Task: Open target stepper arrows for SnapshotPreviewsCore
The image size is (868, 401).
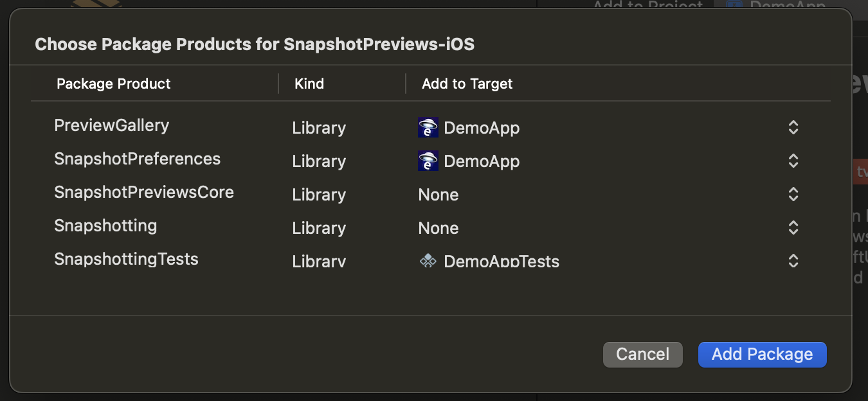Action: tap(793, 194)
